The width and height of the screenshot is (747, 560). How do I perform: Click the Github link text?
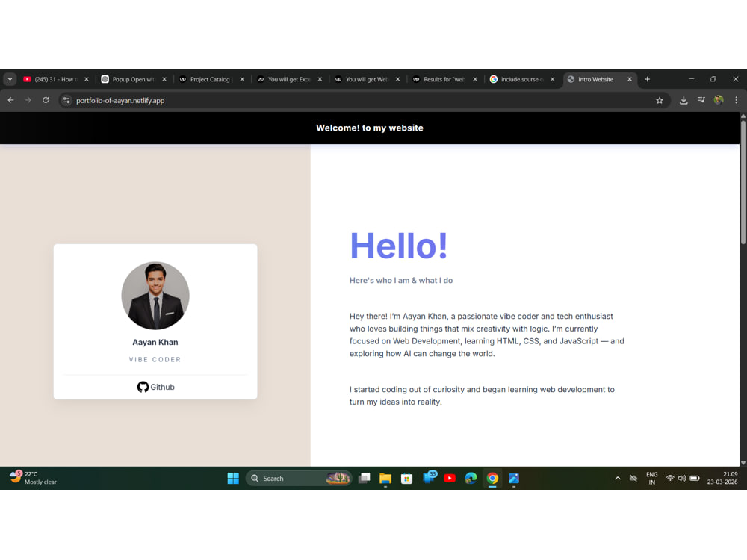click(x=162, y=387)
